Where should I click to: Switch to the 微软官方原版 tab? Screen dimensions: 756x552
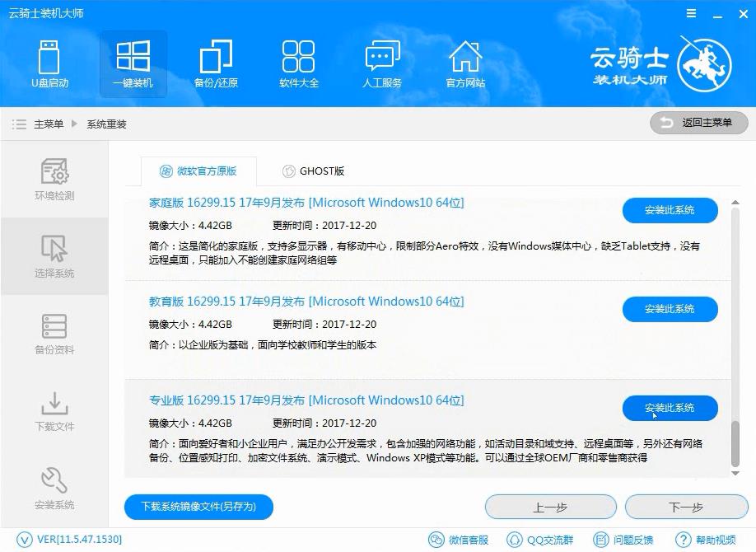[199, 171]
